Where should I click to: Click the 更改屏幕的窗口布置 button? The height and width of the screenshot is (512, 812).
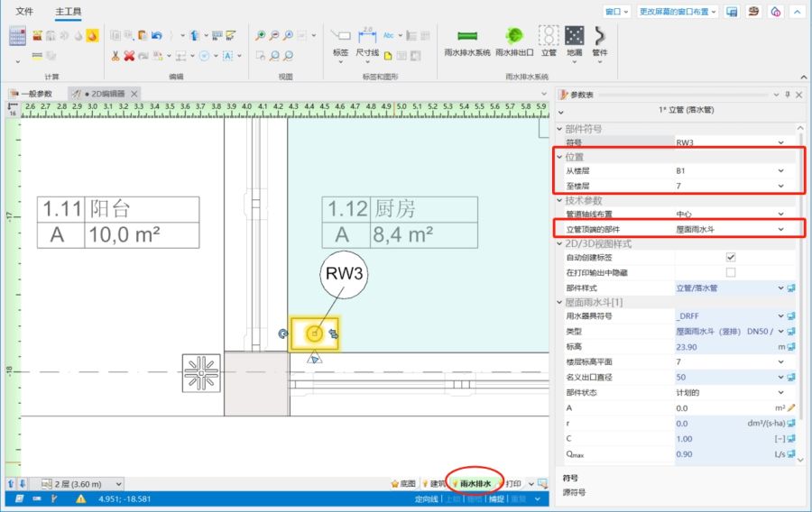pos(678,12)
